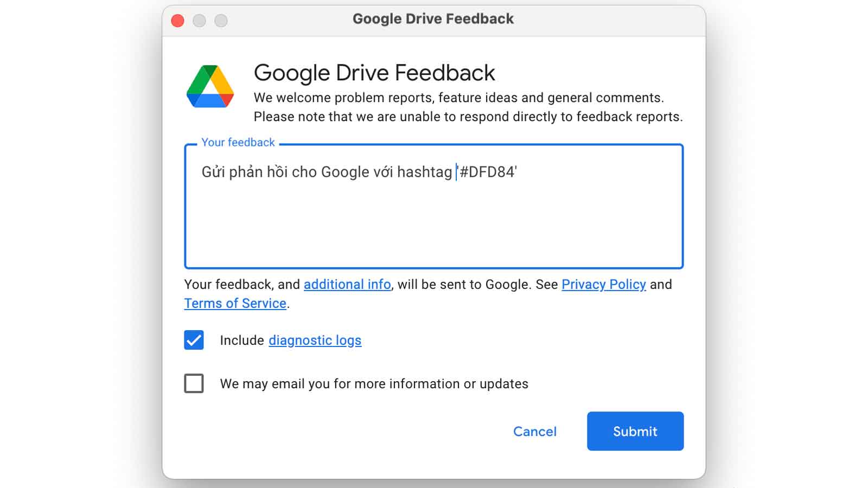Viewport: 868px width, 488px height.
Task: Open the Privacy Policy link
Action: pyautogui.click(x=604, y=285)
